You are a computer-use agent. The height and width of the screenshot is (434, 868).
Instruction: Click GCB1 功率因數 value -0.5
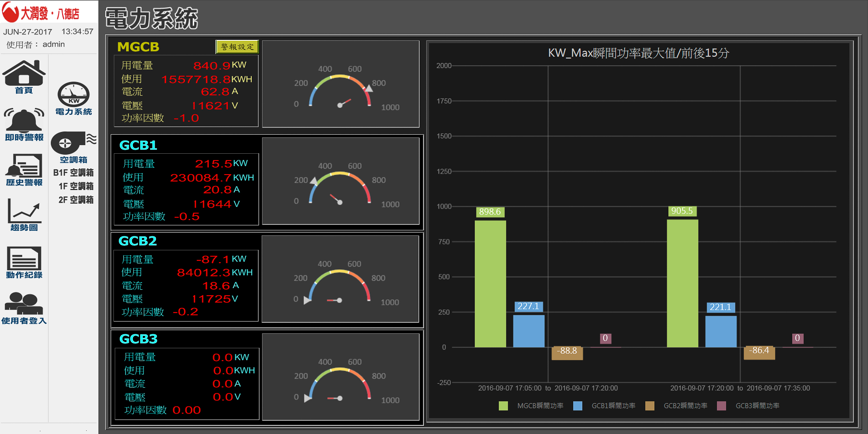click(186, 217)
